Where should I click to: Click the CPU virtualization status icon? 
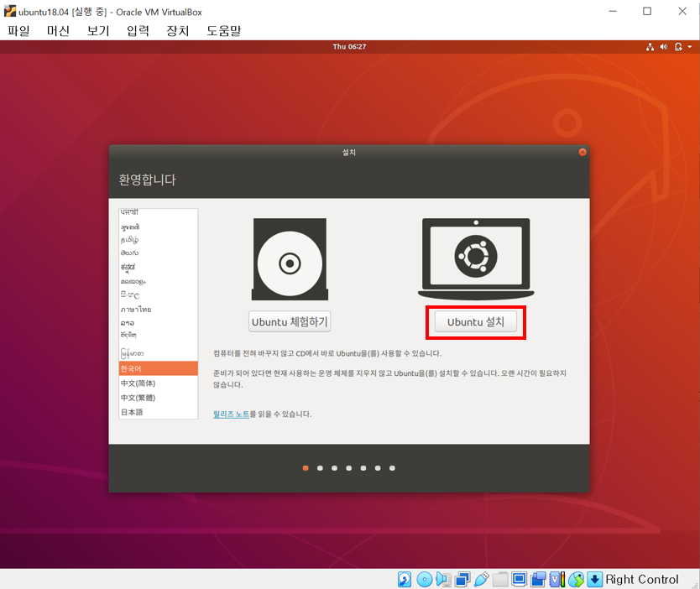click(x=557, y=579)
